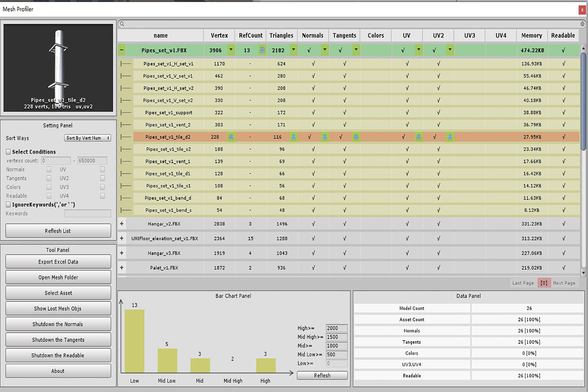This screenshot has width=588, height=392.
Task: Click the Tangents copy icon in the highlighted tile_d2 row
Action: (356, 137)
